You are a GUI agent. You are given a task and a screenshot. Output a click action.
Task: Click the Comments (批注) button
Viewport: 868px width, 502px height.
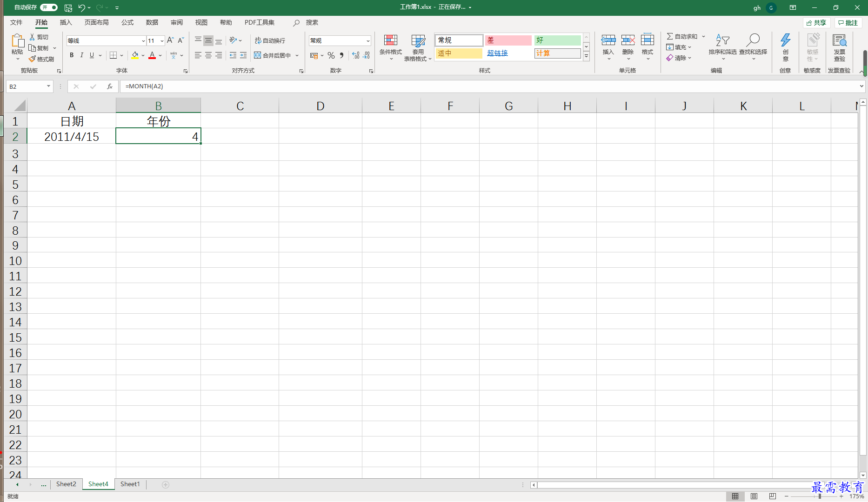coord(848,23)
